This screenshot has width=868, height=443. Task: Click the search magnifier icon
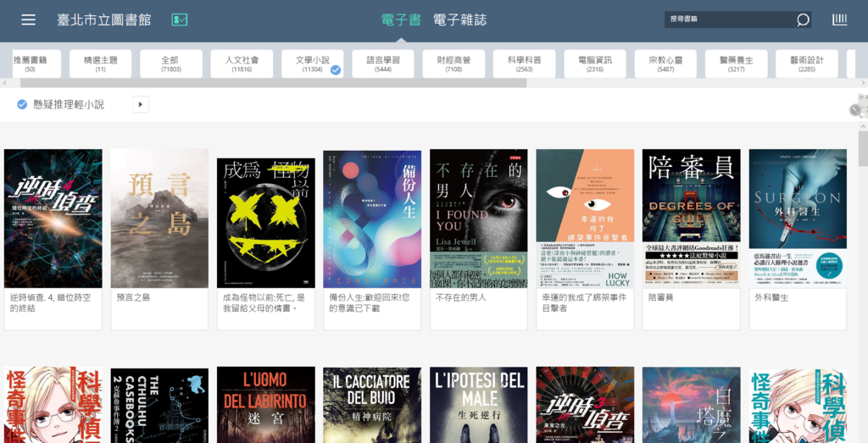coord(803,20)
